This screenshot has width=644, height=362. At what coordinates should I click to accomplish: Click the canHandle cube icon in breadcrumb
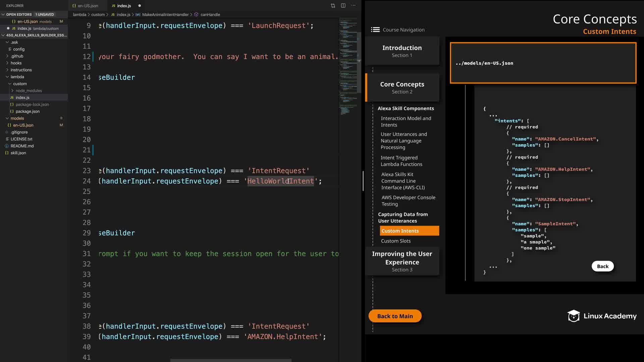(197, 15)
